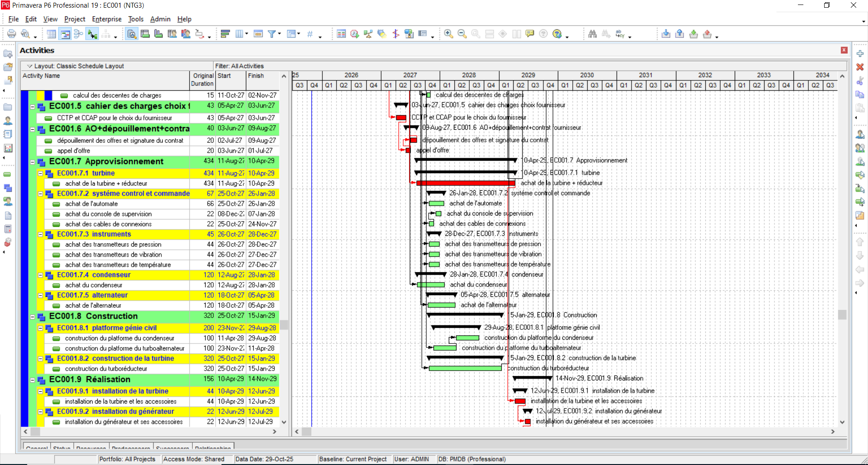The height and width of the screenshot is (465, 868).
Task: Click the Copy icon in right sidebar
Action: coord(860,94)
